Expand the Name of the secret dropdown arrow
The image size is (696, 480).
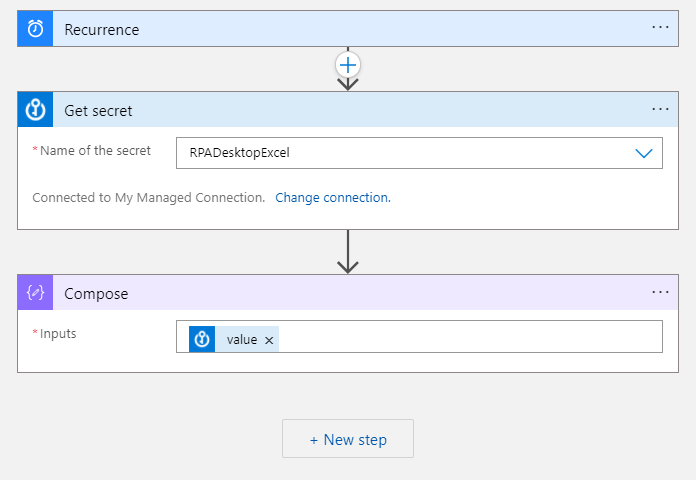pos(644,153)
